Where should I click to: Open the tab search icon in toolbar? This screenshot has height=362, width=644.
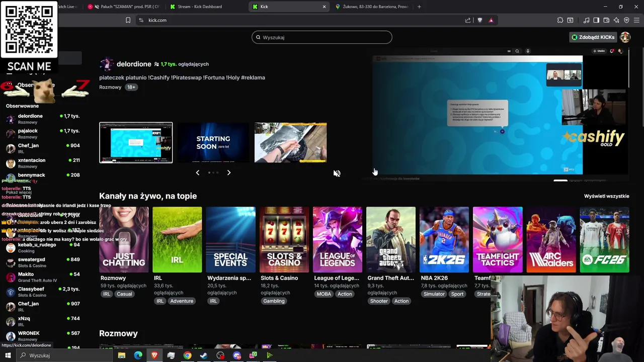pos(570,20)
